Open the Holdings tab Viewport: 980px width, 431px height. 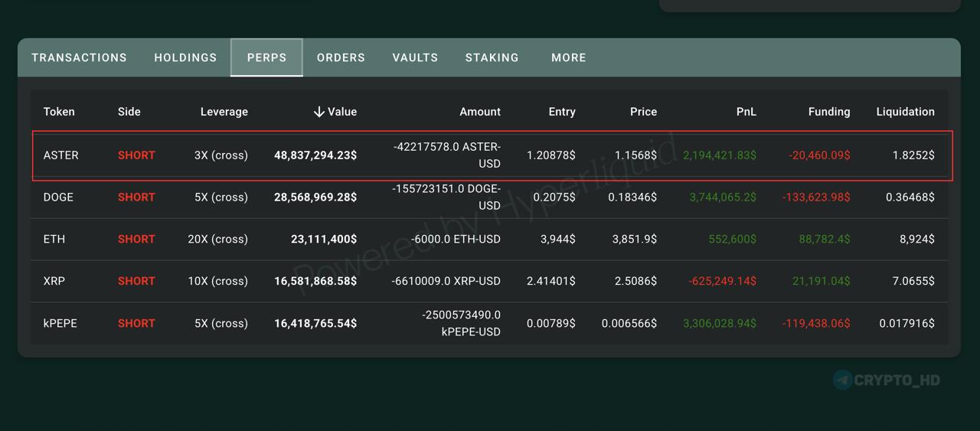point(185,57)
